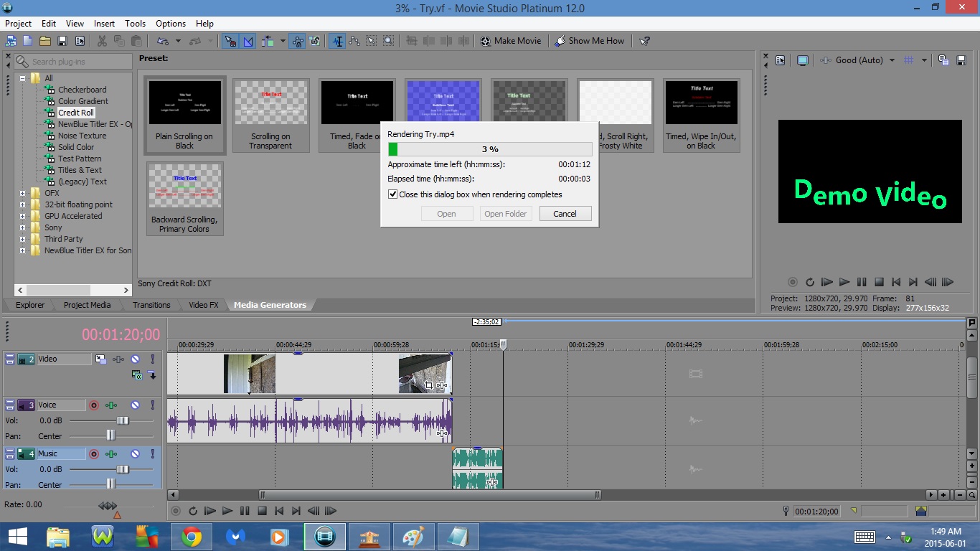Expand the 32-bit floating point folder

pos(23,204)
